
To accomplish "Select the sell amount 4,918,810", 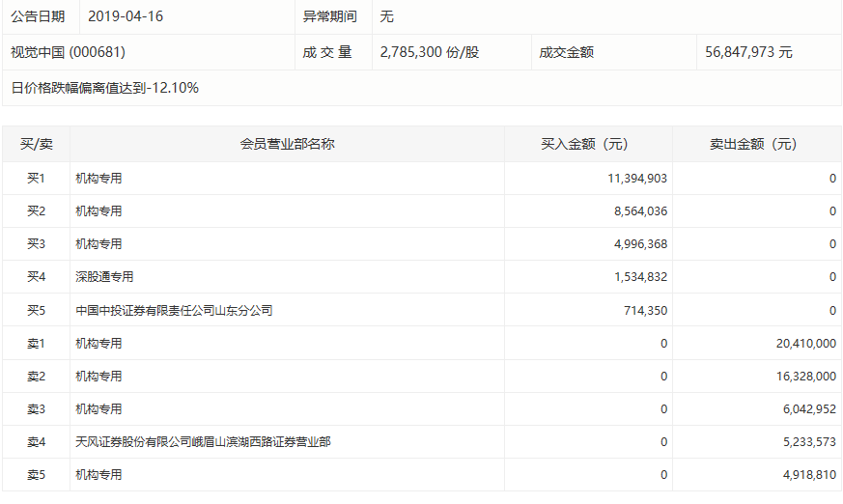I will pos(806,475).
